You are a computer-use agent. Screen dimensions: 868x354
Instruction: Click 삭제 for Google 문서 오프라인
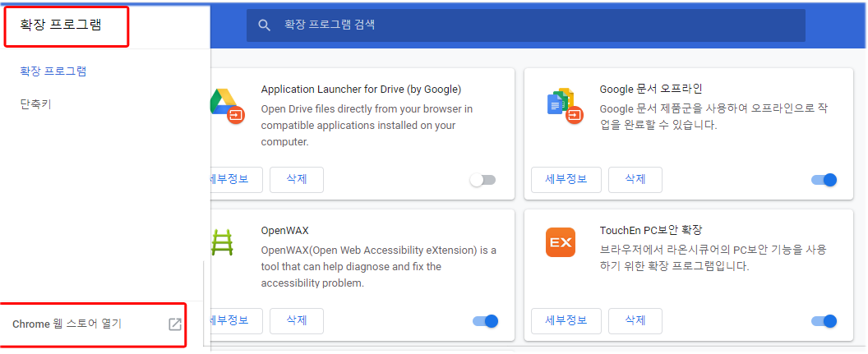tap(635, 179)
